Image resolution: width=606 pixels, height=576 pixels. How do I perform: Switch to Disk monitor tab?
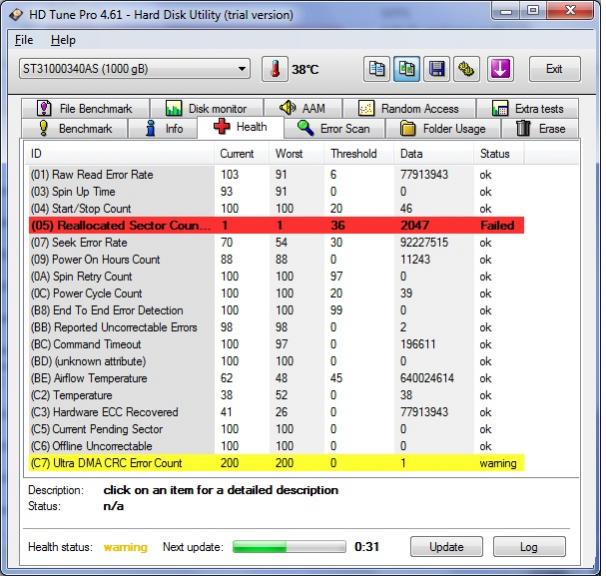207,108
